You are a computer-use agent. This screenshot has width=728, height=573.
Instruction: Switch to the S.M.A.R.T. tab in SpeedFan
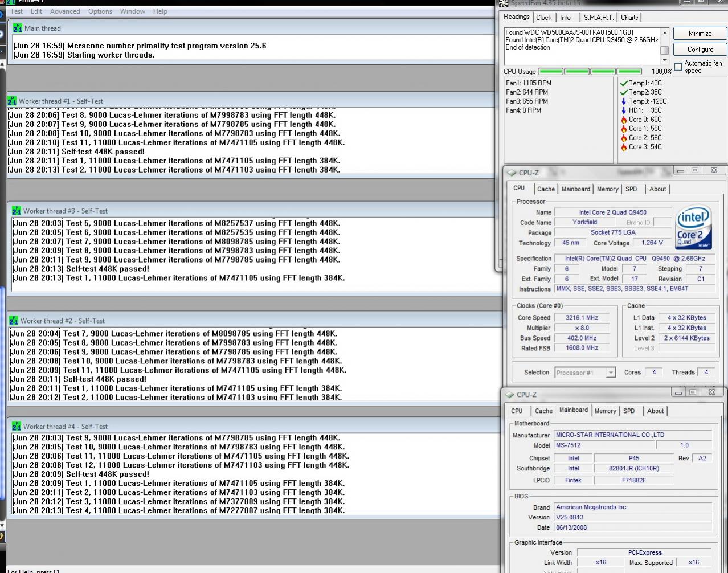click(598, 18)
